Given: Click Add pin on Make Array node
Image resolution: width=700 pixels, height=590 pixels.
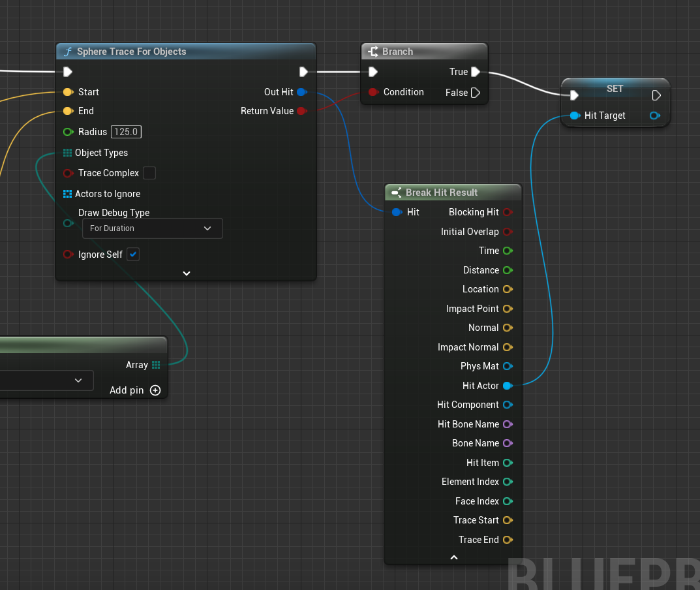Looking at the screenshot, I should [135, 390].
